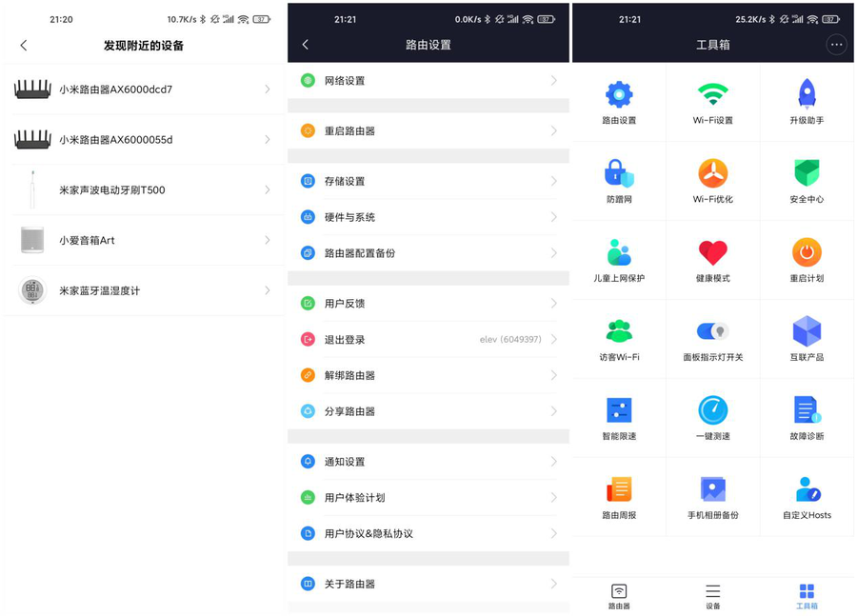Switch to the 设备 bottom tab
The width and height of the screenshot is (857, 616).
pos(712,596)
